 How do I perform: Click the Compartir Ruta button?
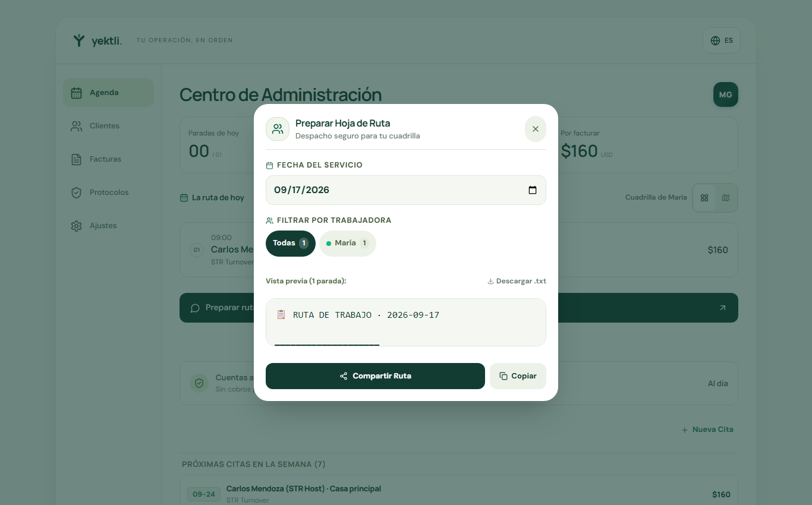(375, 376)
